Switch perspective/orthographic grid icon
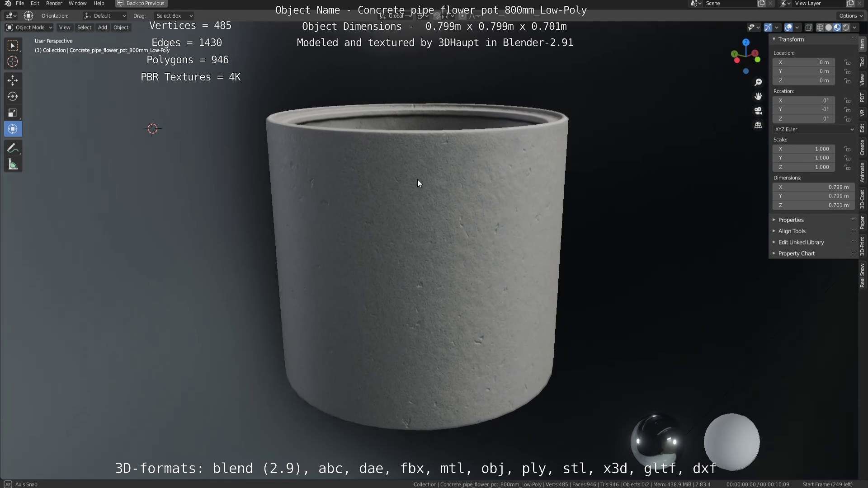868x488 pixels. pyautogui.click(x=758, y=125)
